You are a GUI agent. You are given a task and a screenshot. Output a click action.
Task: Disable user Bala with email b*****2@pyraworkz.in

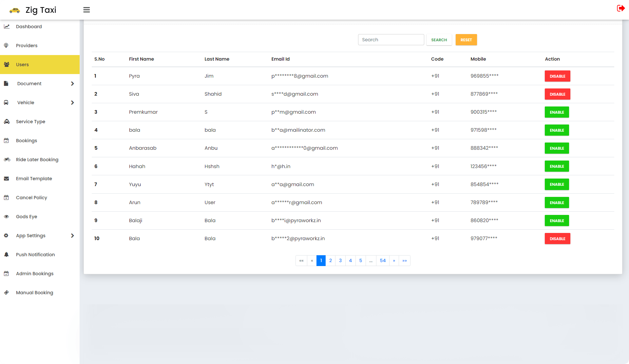point(557,239)
